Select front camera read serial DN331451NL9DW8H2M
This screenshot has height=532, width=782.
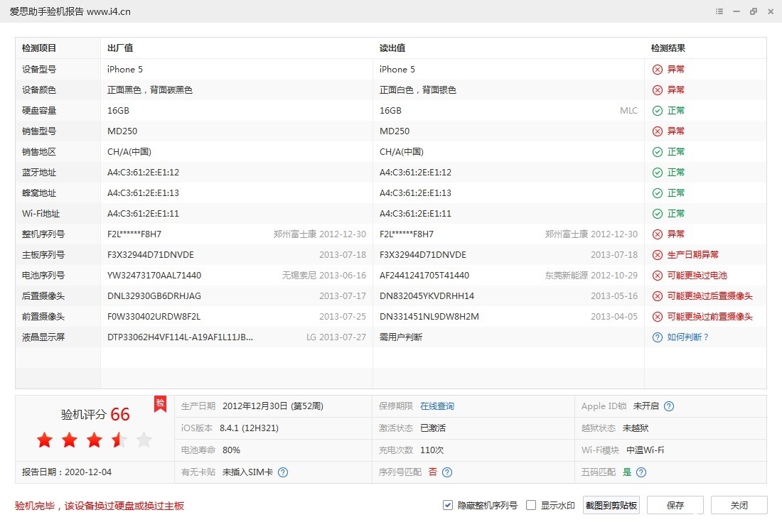click(x=429, y=317)
